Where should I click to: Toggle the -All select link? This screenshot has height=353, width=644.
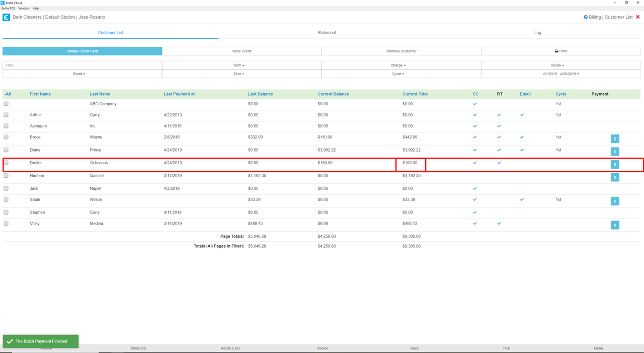click(8, 94)
